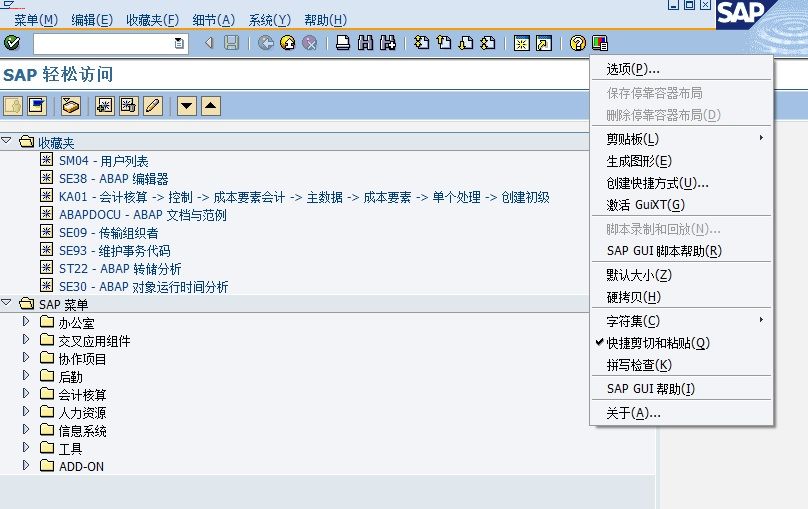Click the Move Favorites Up arrow icon
The width and height of the screenshot is (808, 509).
[211, 106]
